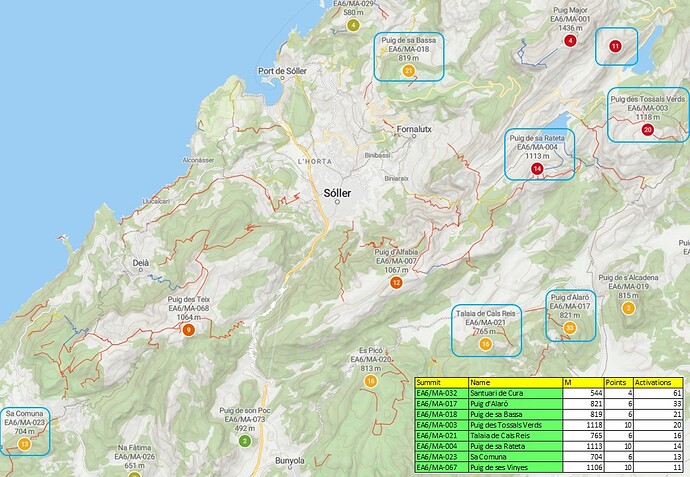Select the Es Picó marker numbered 16

371,381
